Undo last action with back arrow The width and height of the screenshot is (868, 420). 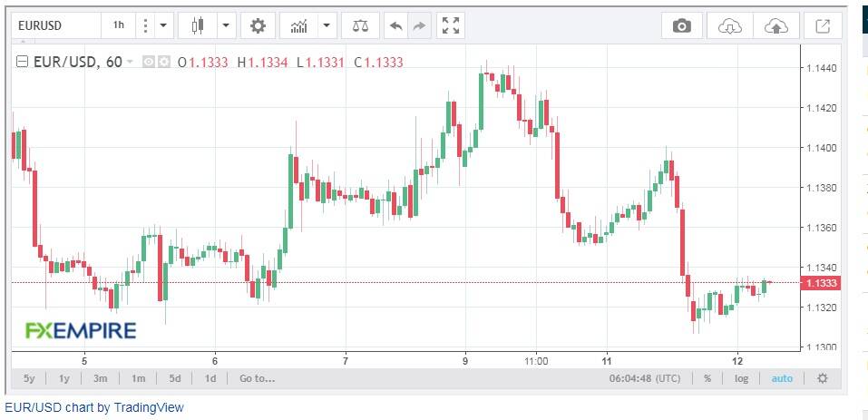[395, 25]
